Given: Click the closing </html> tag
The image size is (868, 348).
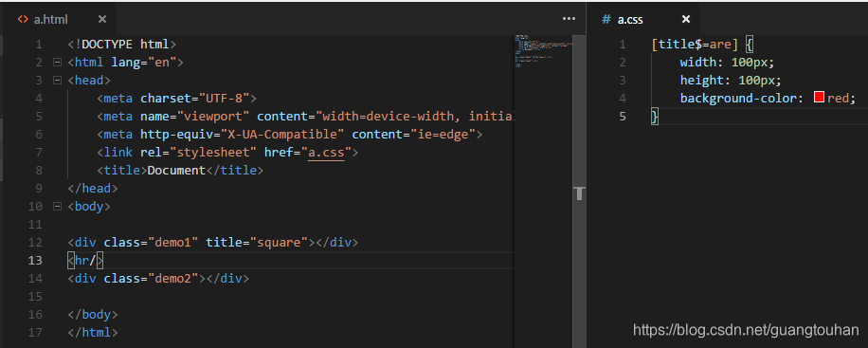Looking at the screenshot, I should [93, 333].
